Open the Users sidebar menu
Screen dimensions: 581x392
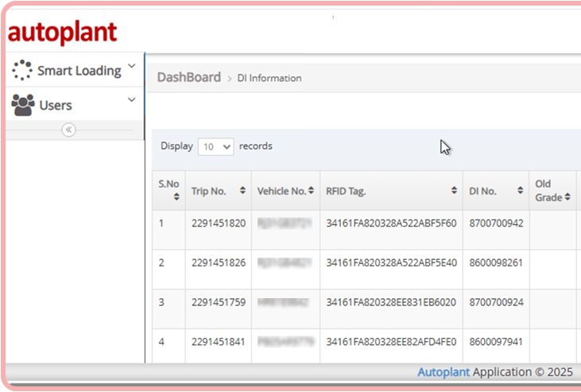click(56, 105)
